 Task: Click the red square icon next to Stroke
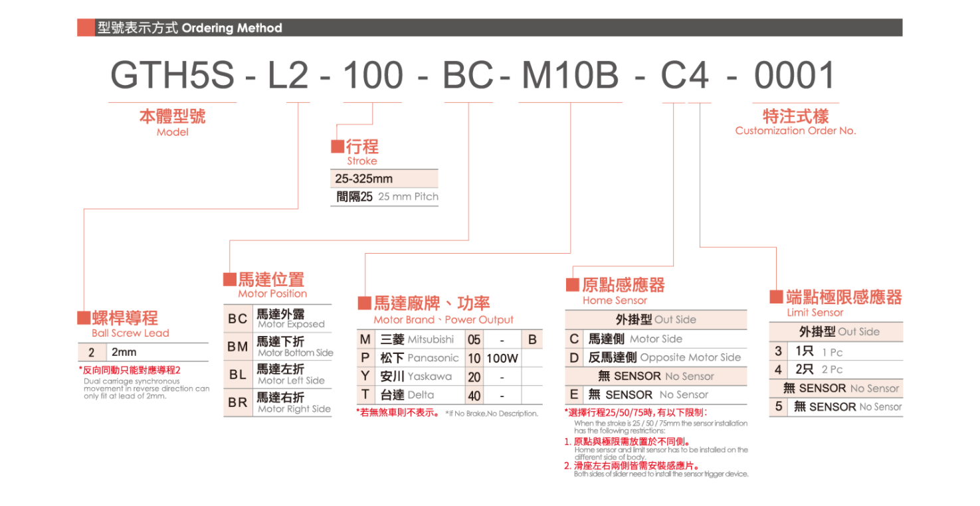(338, 146)
